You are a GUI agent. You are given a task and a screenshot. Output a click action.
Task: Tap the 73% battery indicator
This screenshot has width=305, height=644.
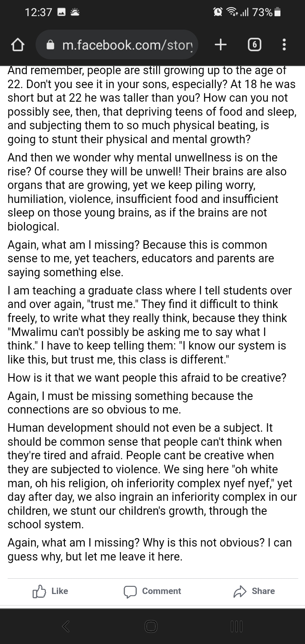[266, 13]
